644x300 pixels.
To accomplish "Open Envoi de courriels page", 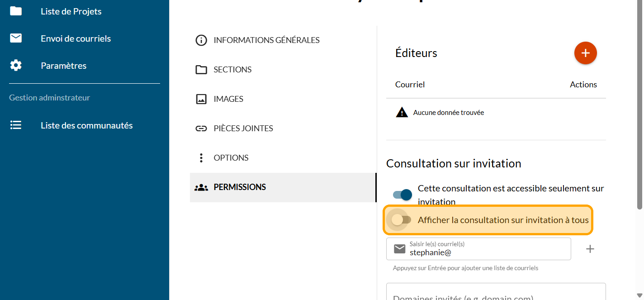I will tap(76, 38).
